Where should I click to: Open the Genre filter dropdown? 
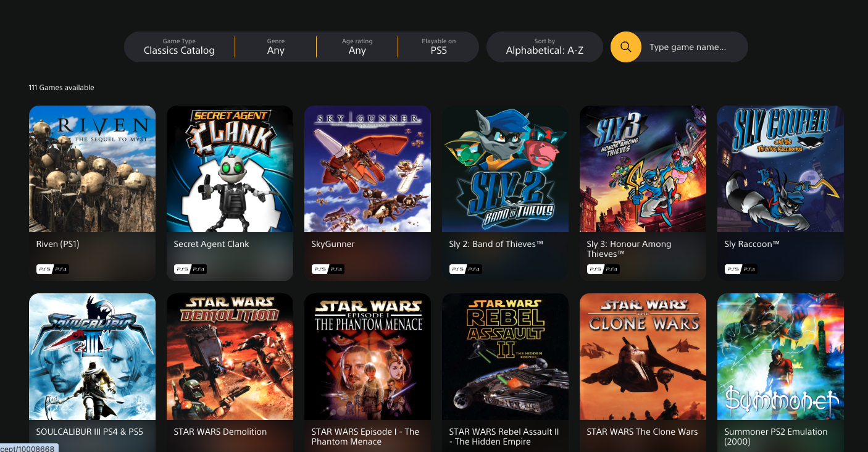tap(276, 47)
